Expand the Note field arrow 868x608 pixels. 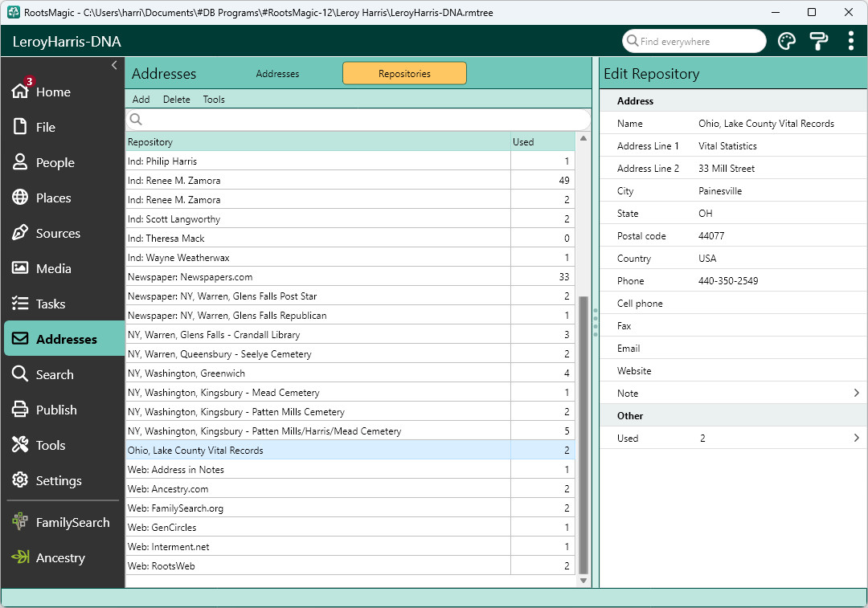pyautogui.click(x=857, y=393)
